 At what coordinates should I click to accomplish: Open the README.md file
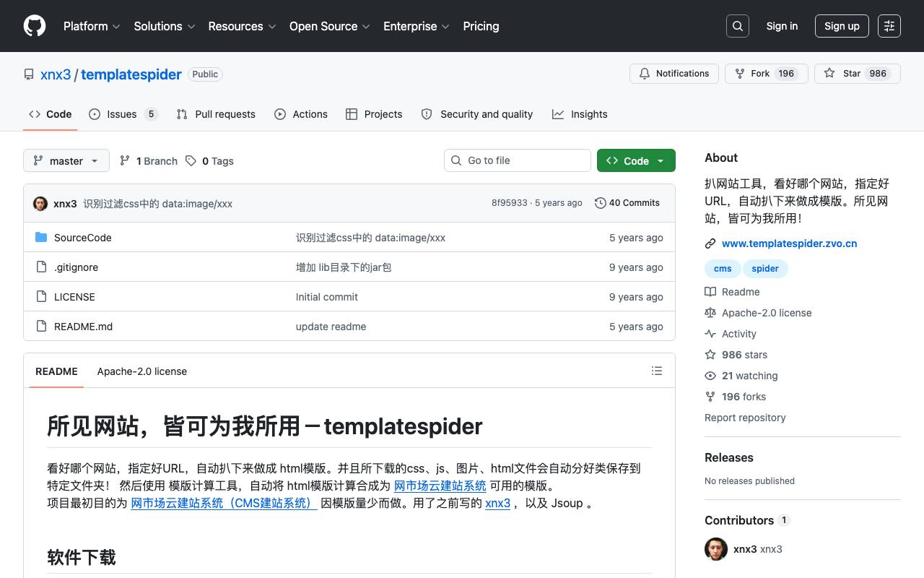(x=83, y=327)
